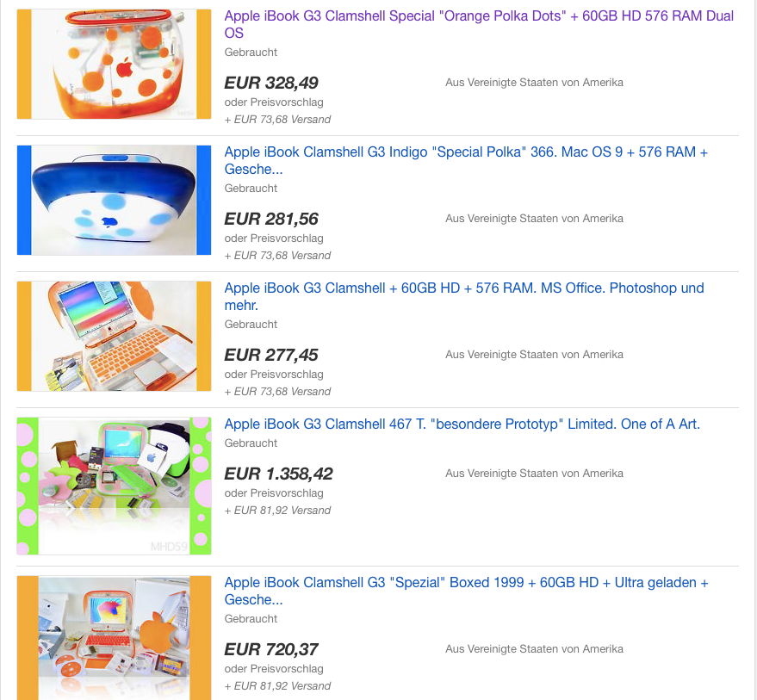Open the Indigo Special Polka iBook listing title
The height and width of the screenshot is (700, 757).
click(466, 160)
